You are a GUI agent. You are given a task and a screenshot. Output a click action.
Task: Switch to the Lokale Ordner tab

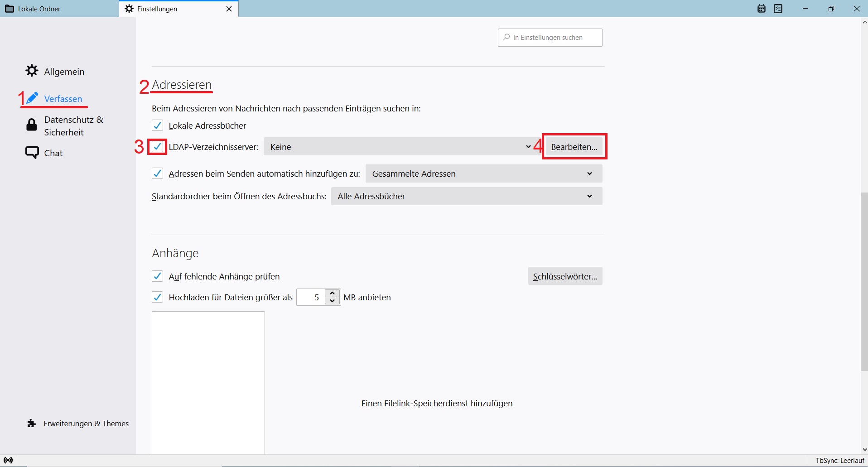(x=59, y=9)
